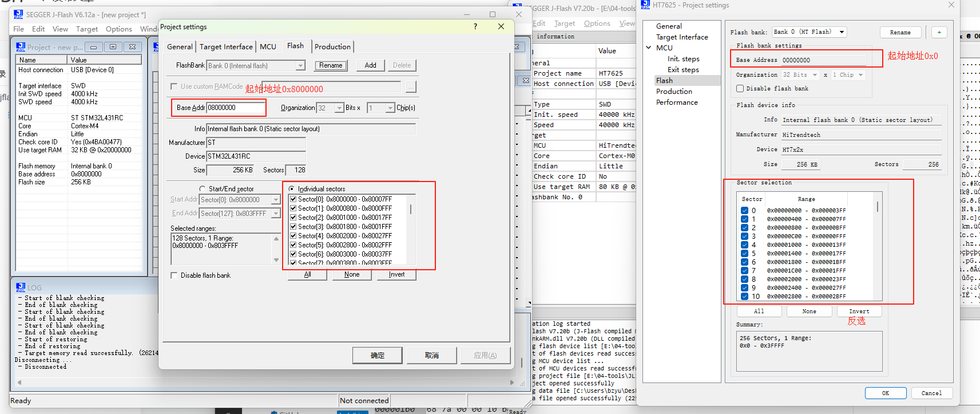The height and width of the screenshot is (414, 980).
Task: Click the Rename button in HT7625 dialog
Action: click(900, 32)
